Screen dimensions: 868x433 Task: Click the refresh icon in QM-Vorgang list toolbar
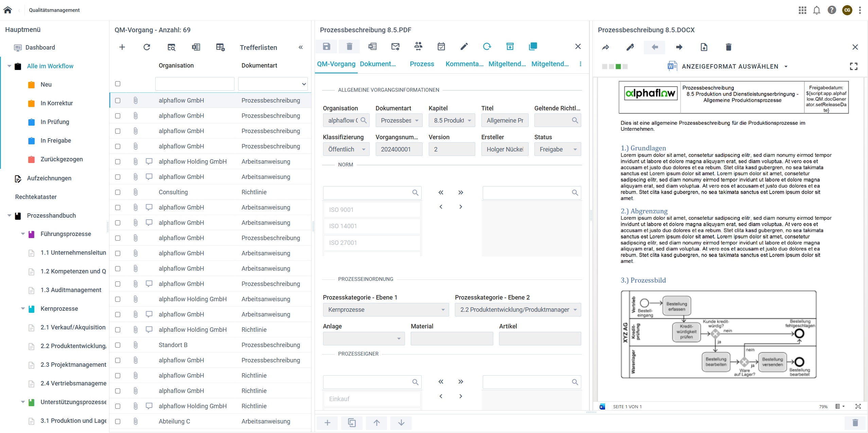click(147, 47)
